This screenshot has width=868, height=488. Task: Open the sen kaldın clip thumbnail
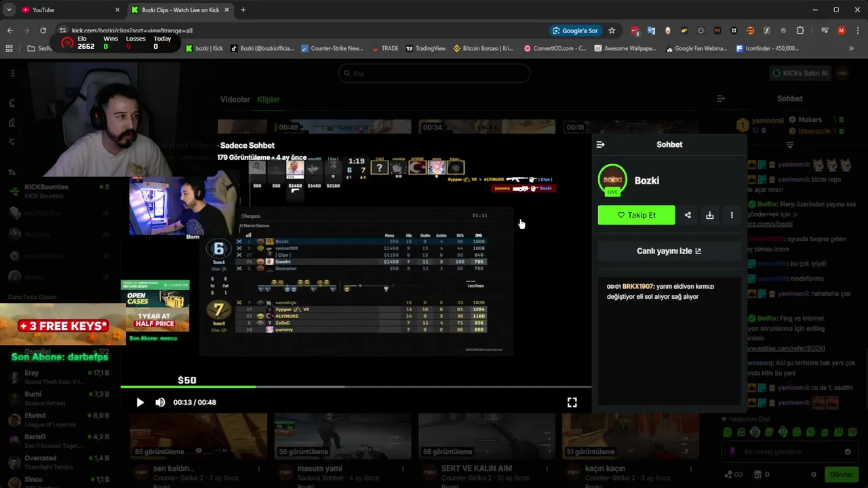click(x=199, y=436)
